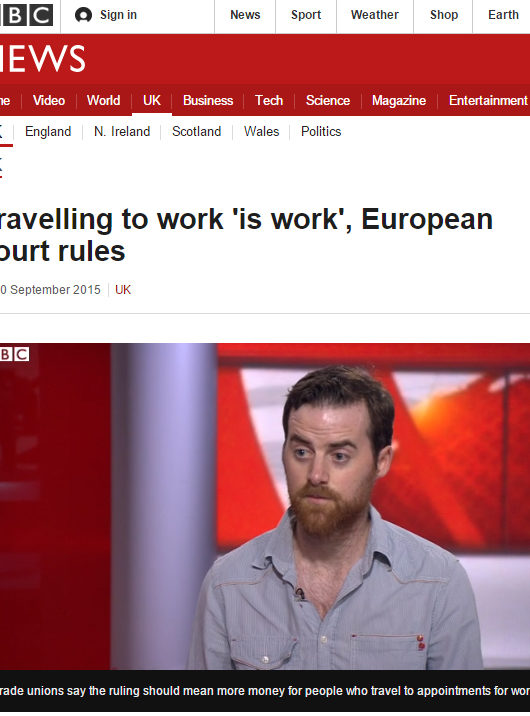The height and width of the screenshot is (716, 530).
Task: Open the News top navigation link
Action: (x=245, y=15)
